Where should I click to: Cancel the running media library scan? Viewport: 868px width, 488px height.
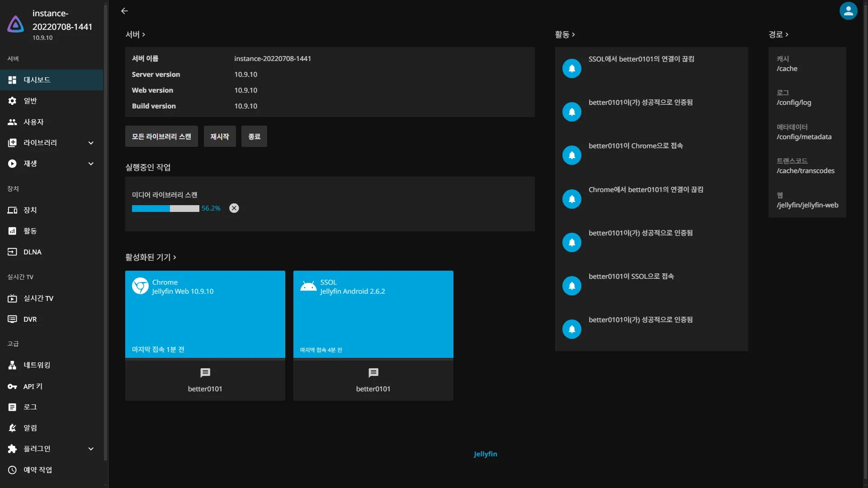[x=234, y=208]
